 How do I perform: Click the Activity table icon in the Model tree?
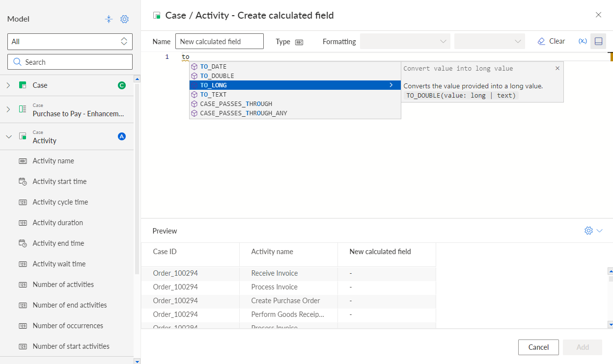23,136
